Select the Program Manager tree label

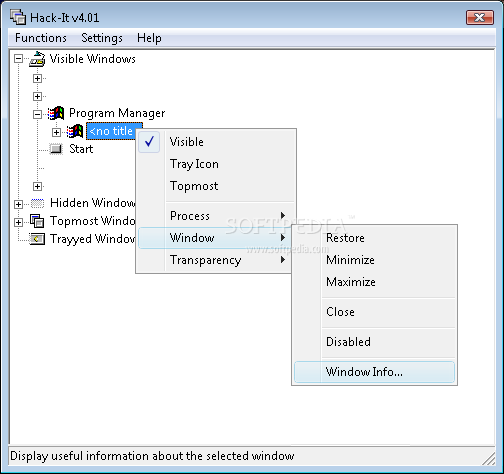[117, 113]
